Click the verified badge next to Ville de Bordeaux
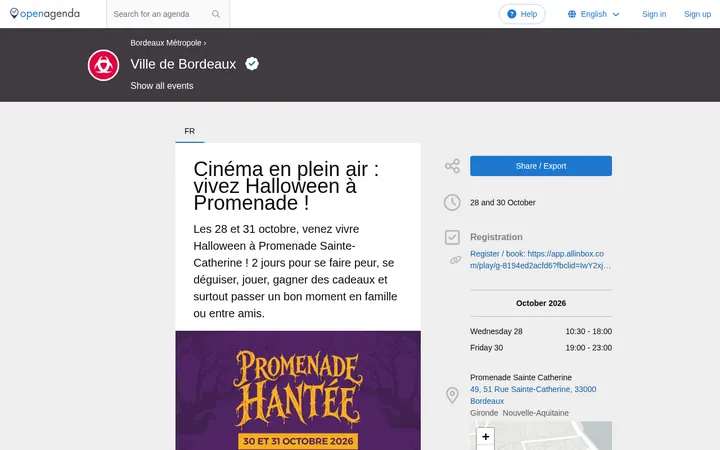720x450 pixels. point(252,63)
